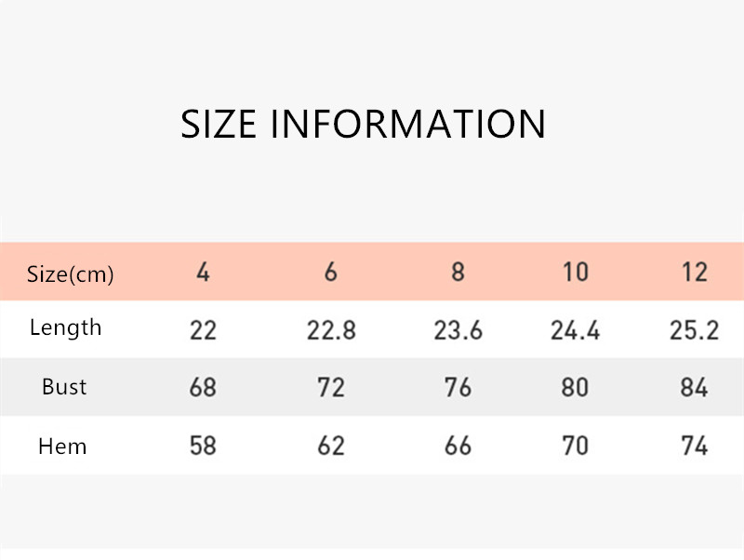The image size is (744, 560).
Task: Select the Hem row label
Action: (x=62, y=447)
